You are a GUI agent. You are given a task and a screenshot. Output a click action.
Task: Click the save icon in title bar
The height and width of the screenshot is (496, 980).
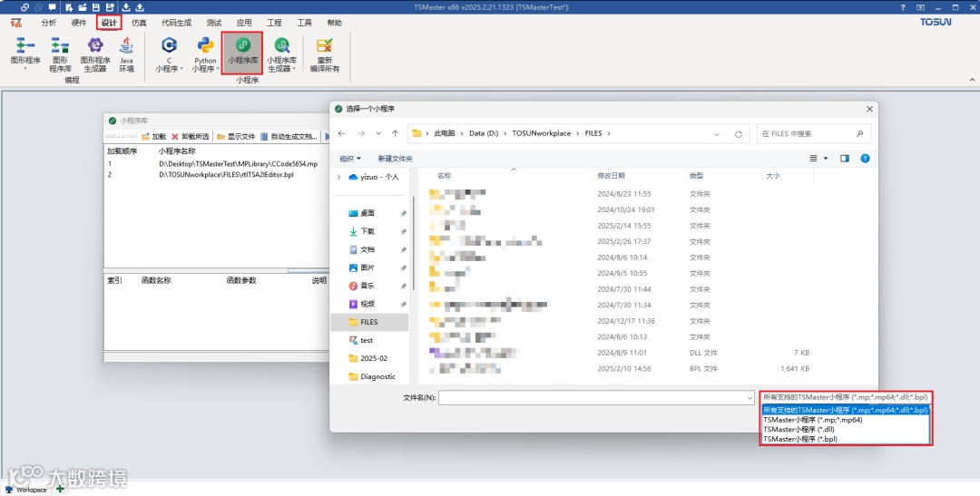(96, 7)
